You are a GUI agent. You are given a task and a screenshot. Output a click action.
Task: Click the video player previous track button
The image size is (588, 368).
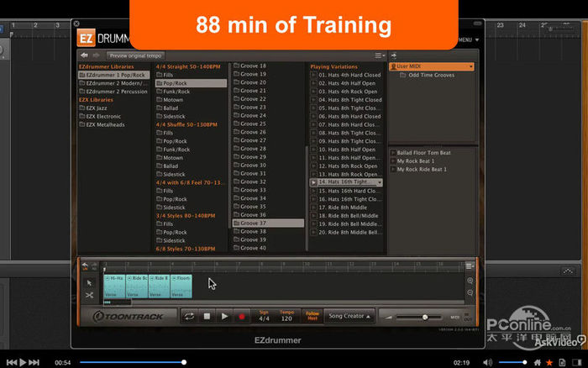(x=11, y=362)
